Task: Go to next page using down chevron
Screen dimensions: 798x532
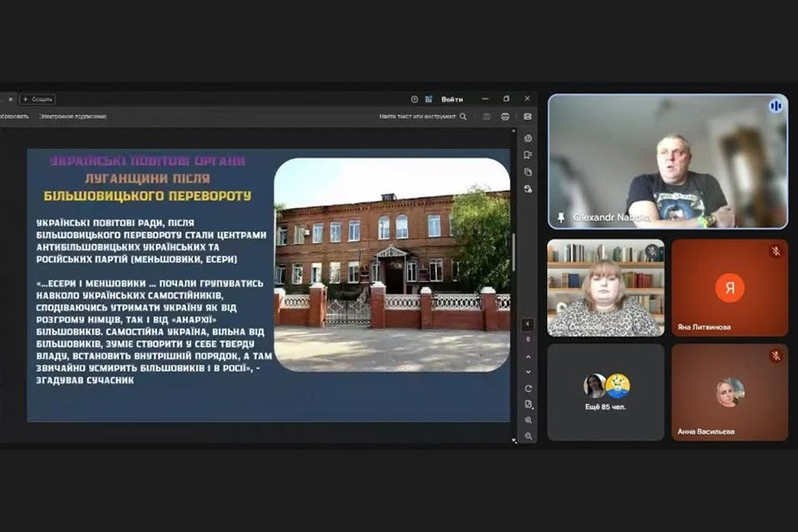Action: 528,372
